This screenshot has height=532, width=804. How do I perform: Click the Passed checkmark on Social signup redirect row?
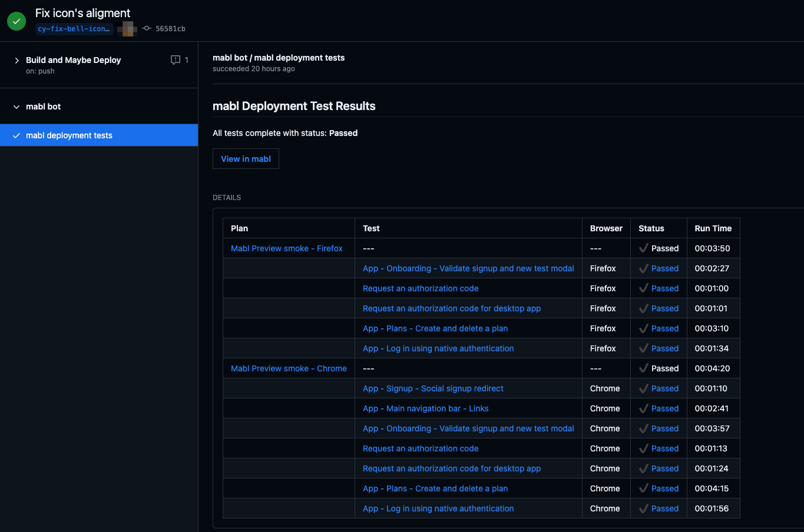click(x=643, y=388)
